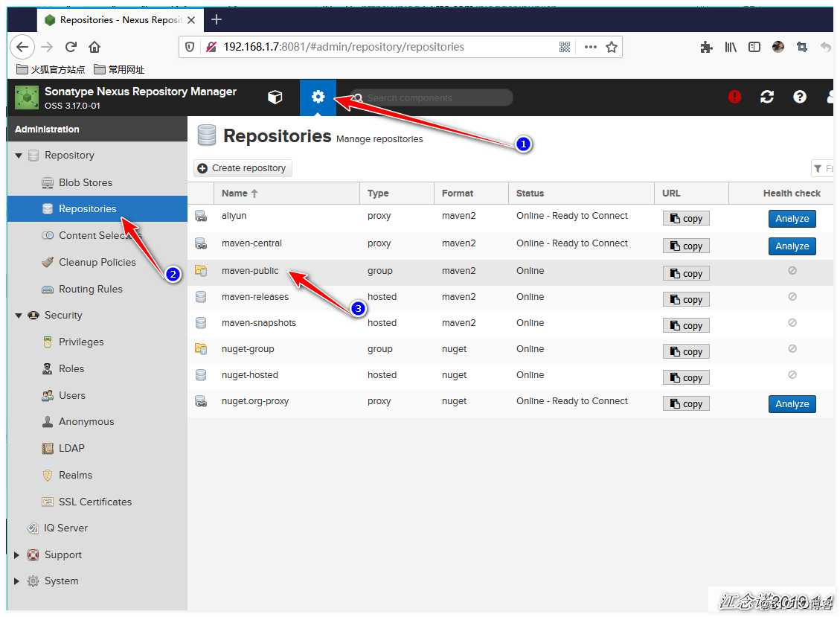Open the Browse cube icon in header
The width and height of the screenshot is (840, 617).
click(x=275, y=97)
